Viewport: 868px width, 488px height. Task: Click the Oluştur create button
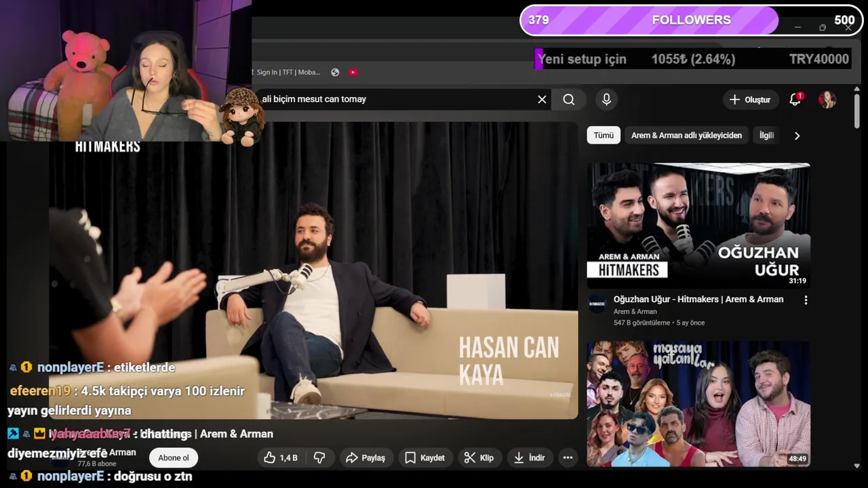click(750, 100)
